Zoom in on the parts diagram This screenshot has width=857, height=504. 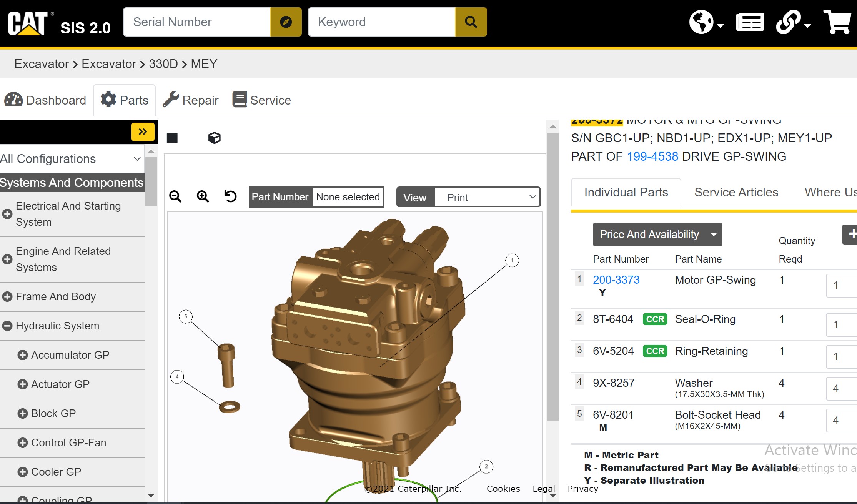(x=203, y=196)
